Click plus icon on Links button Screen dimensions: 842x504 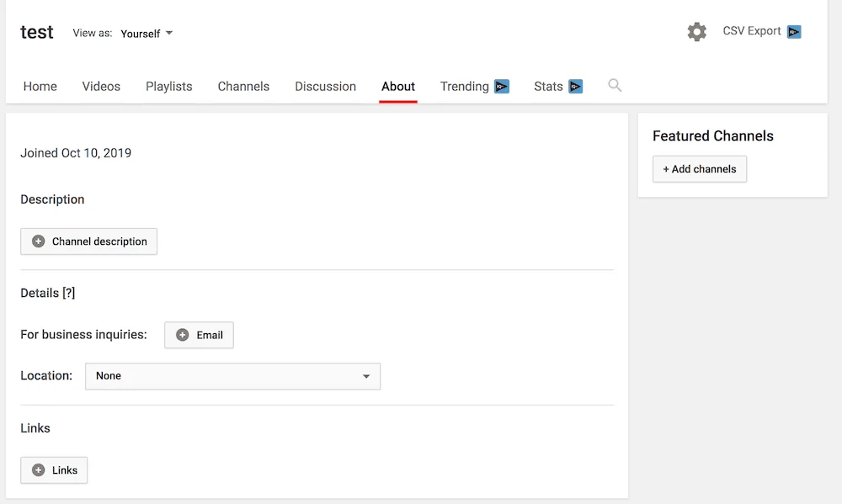38,470
